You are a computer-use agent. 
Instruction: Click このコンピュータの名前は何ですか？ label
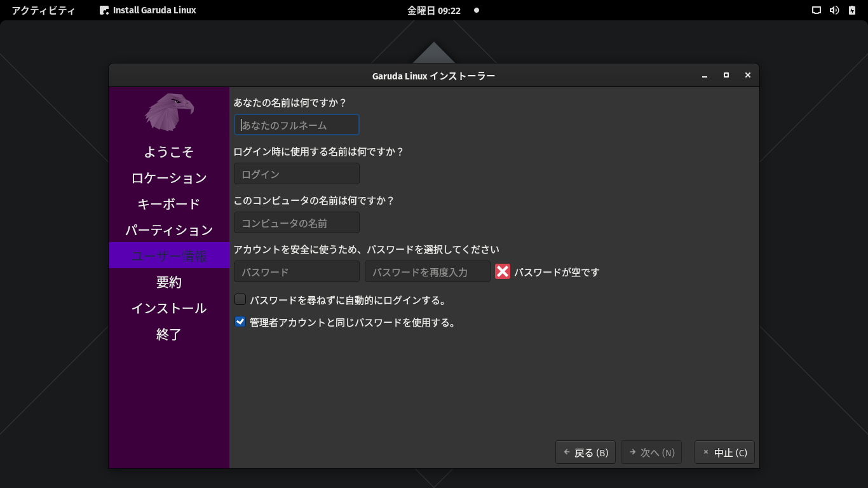pyautogui.click(x=315, y=200)
